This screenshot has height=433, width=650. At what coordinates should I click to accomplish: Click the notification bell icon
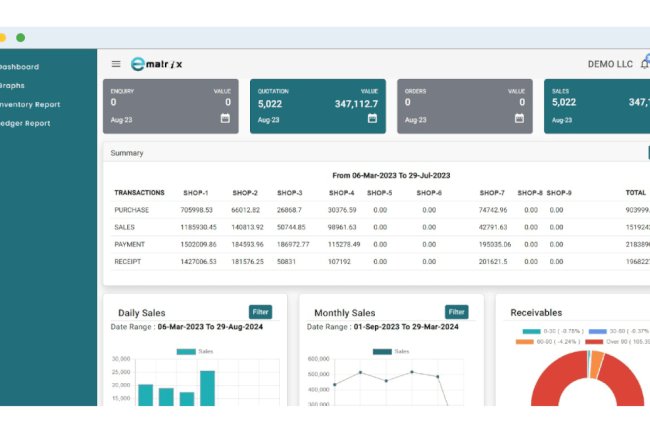pyautogui.click(x=645, y=64)
